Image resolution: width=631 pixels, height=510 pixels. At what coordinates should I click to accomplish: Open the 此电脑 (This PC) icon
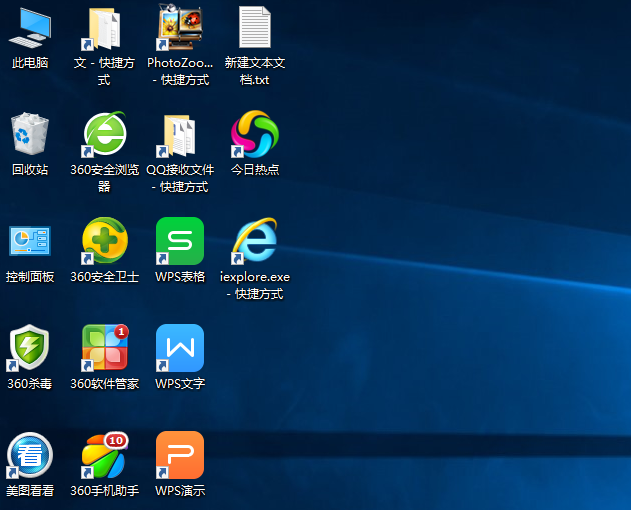[x=30, y=28]
